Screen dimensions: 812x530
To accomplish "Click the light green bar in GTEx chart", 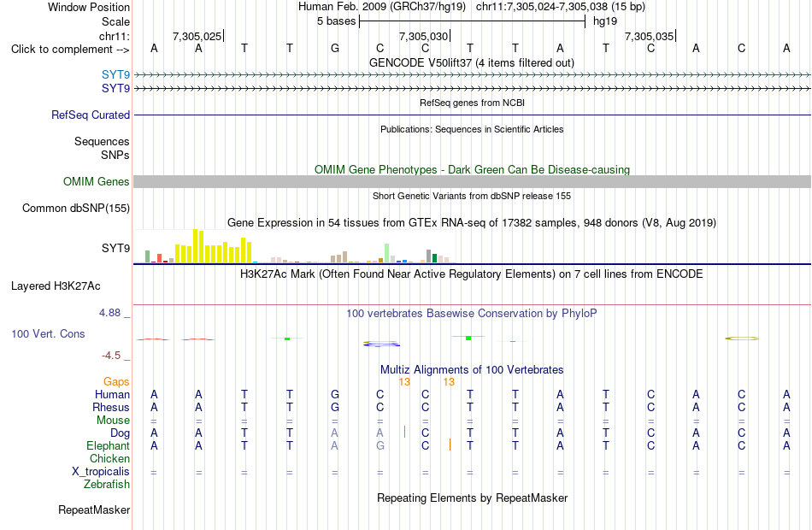I will coord(387,253).
